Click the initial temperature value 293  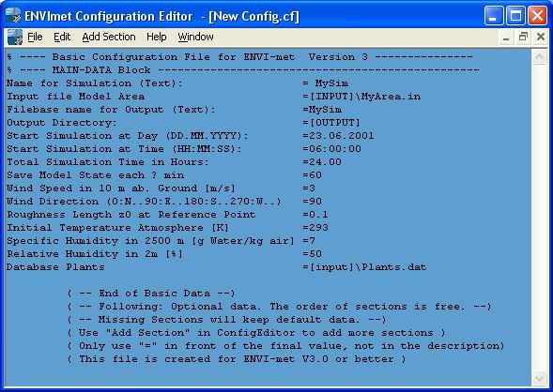pos(318,228)
